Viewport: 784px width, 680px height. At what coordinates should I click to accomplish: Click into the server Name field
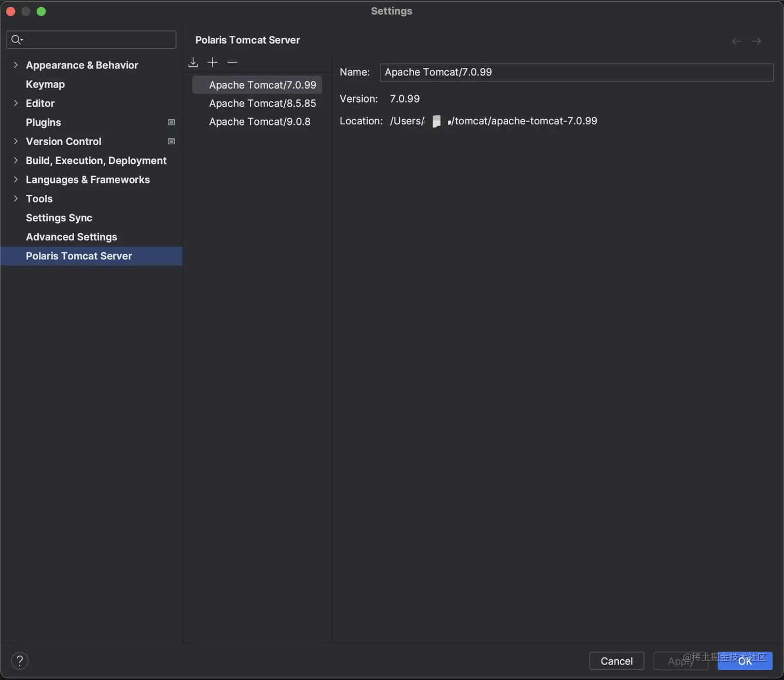click(x=577, y=72)
